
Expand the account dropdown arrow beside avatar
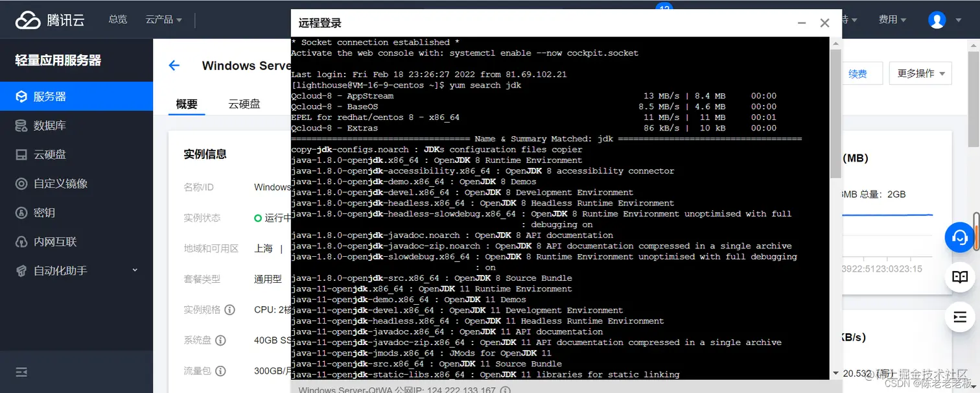(959, 20)
